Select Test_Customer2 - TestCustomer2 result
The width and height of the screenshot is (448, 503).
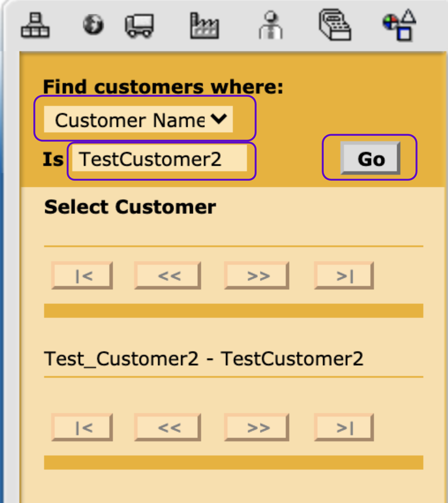pyautogui.click(x=204, y=359)
